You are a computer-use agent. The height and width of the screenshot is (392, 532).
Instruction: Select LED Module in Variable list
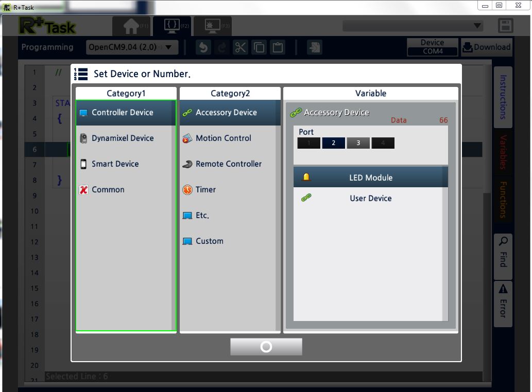370,177
